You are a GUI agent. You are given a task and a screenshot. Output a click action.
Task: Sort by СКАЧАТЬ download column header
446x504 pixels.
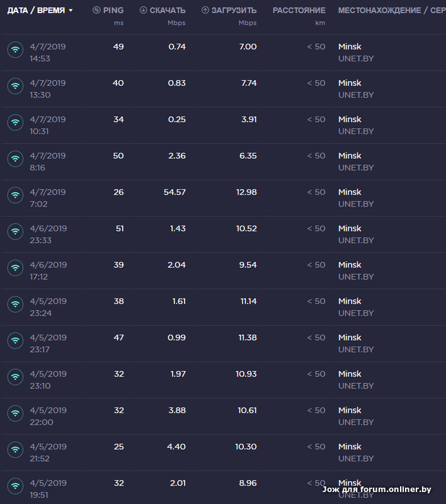[163, 11]
